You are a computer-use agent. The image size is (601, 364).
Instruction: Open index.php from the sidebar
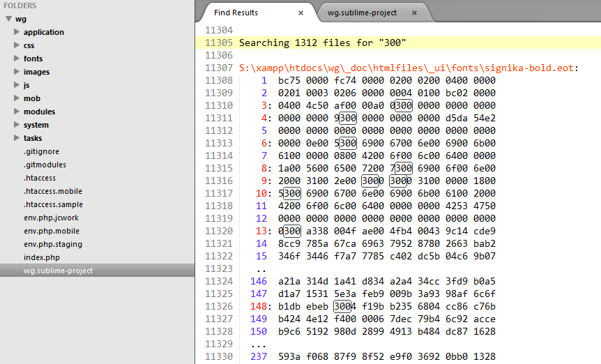42,257
